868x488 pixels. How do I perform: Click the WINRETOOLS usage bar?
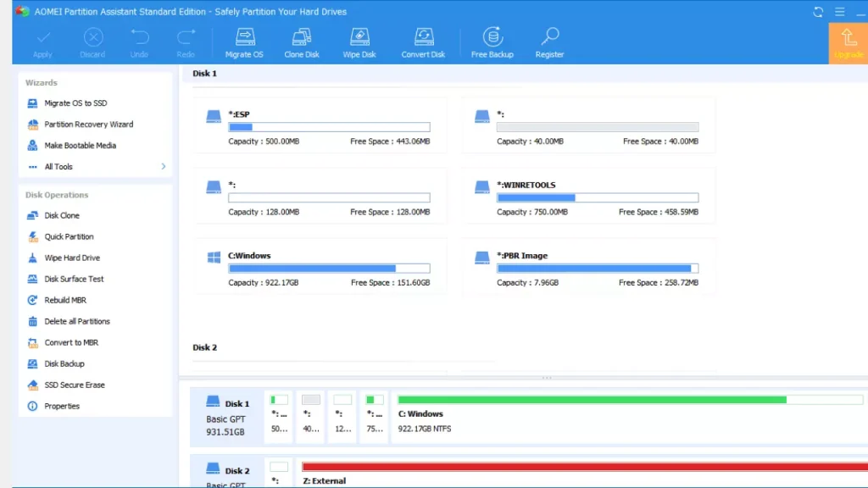(598, 197)
